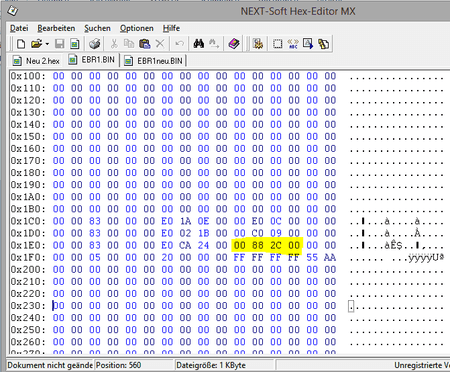Open the Optionen menu
The image size is (450, 372).
(x=137, y=28)
